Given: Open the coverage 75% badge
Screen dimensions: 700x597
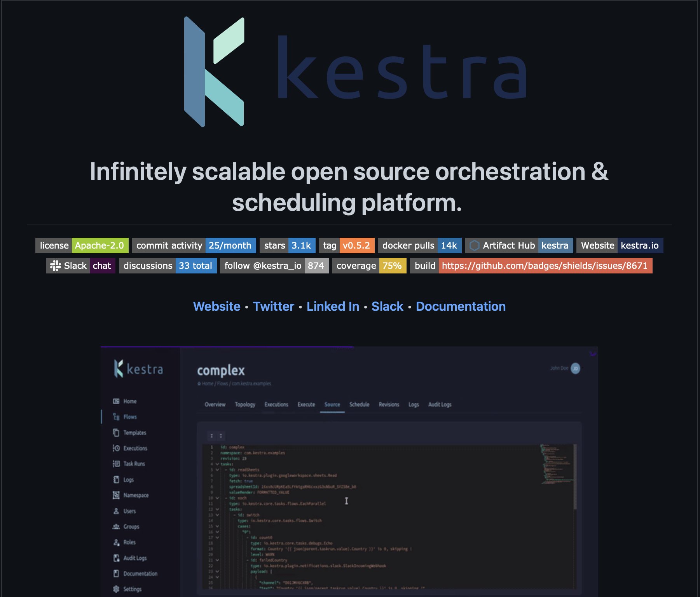Looking at the screenshot, I should coord(369,266).
